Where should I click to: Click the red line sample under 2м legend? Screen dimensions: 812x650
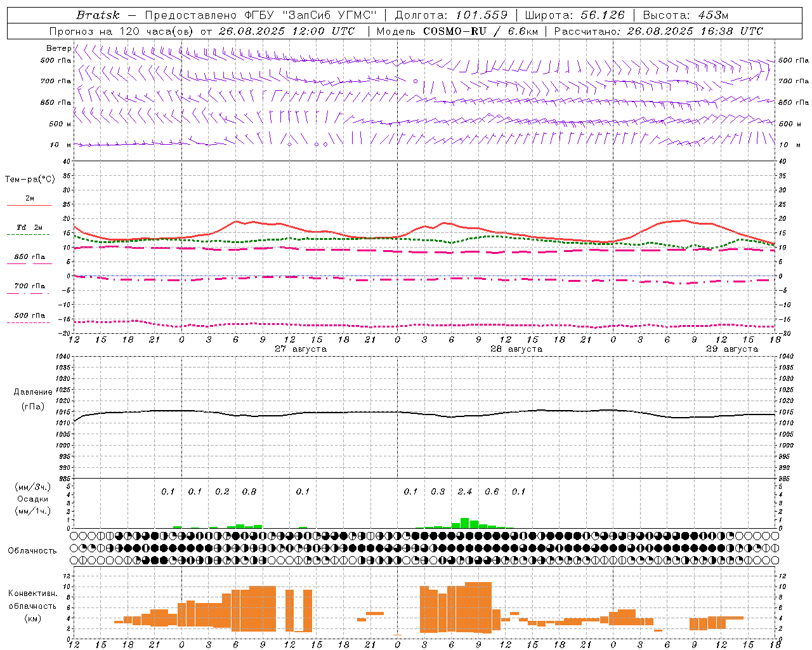[29, 205]
